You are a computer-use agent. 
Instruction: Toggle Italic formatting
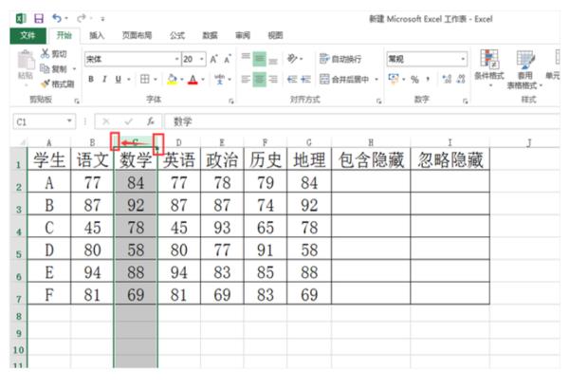[103, 80]
